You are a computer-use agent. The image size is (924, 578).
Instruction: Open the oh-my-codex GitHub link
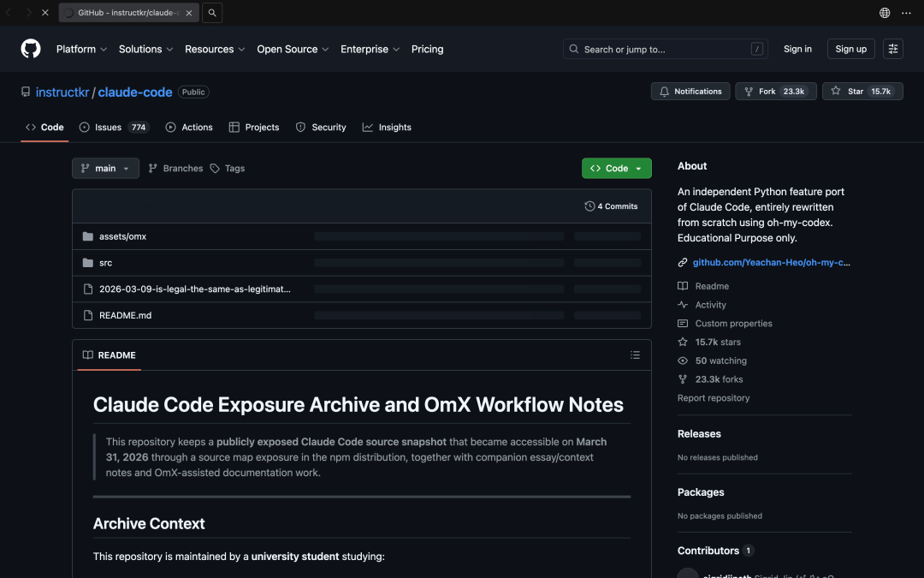pyautogui.click(x=770, y=262)
